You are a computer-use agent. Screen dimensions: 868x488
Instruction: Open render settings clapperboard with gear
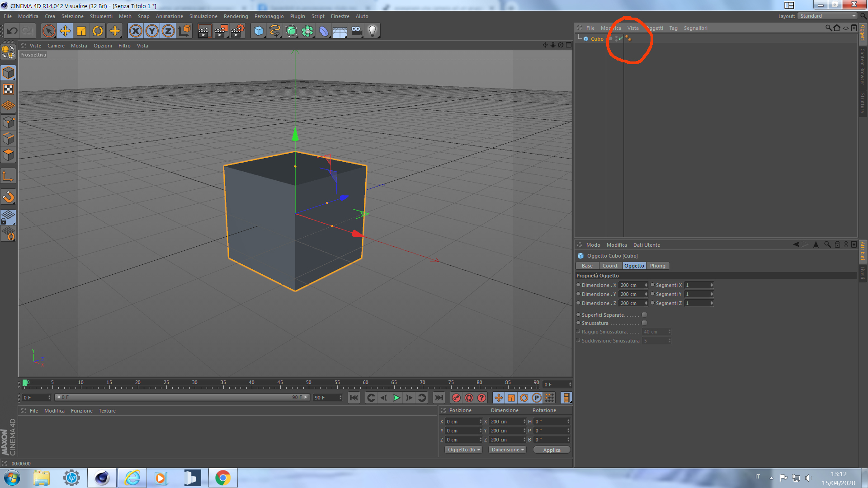point(237,31)
